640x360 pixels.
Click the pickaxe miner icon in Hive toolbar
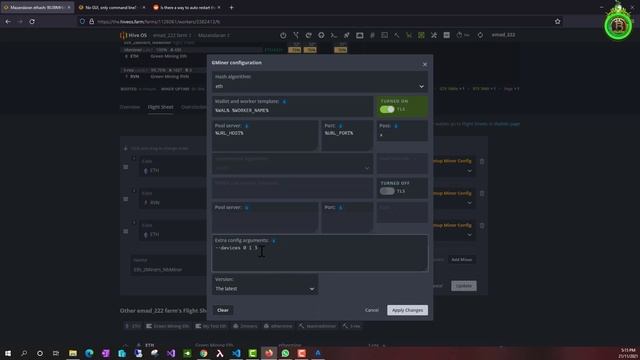click(x=397, y=36)
